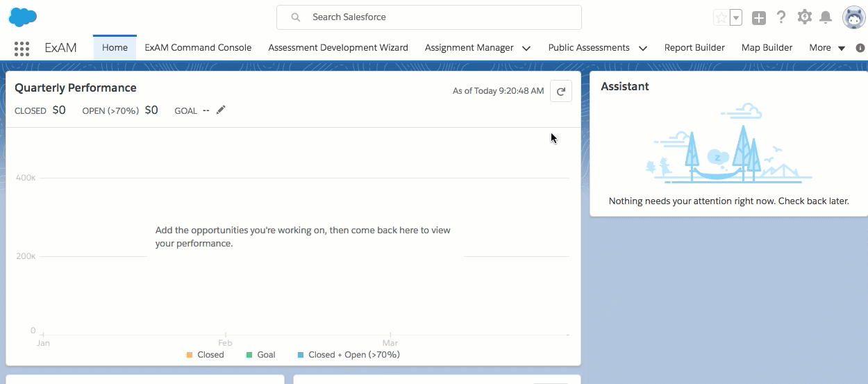868x384 pixels.
Task: Open the App Launcher grid icon
Action: pyautogui.click(x=22, y=49)
